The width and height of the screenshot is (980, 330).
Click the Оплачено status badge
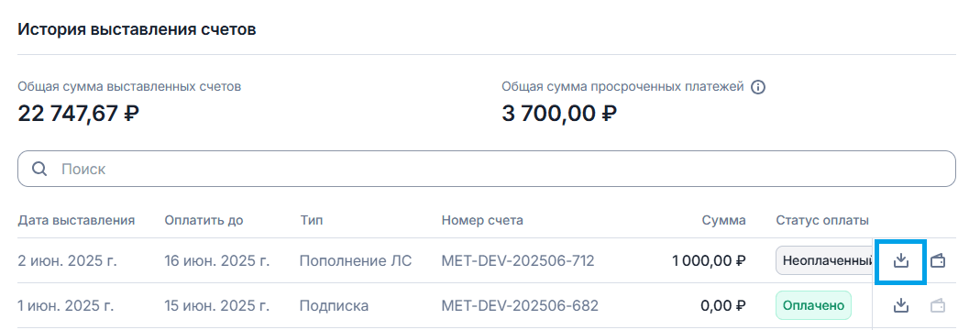click(x=813, y=305)
